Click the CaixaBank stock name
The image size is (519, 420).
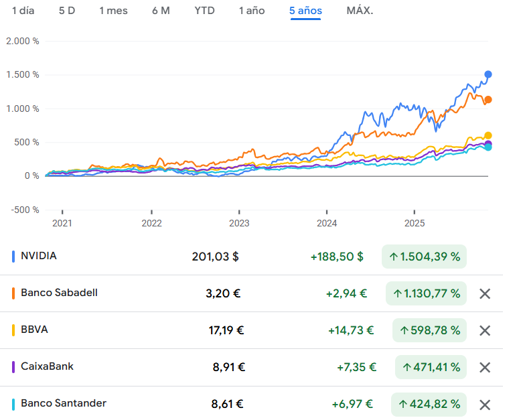[x=47, y=366]
